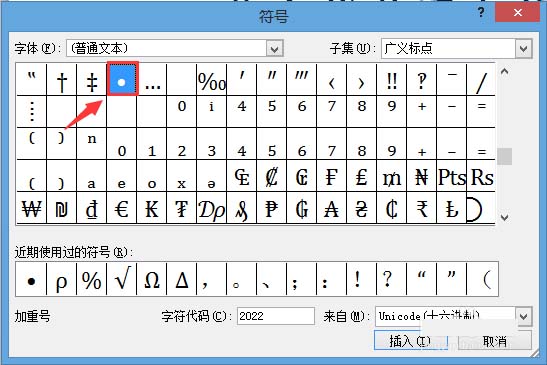The image size is (547, 365).
Task: Select the Pts peseta symbol
Action: click(x=452, y=176)
